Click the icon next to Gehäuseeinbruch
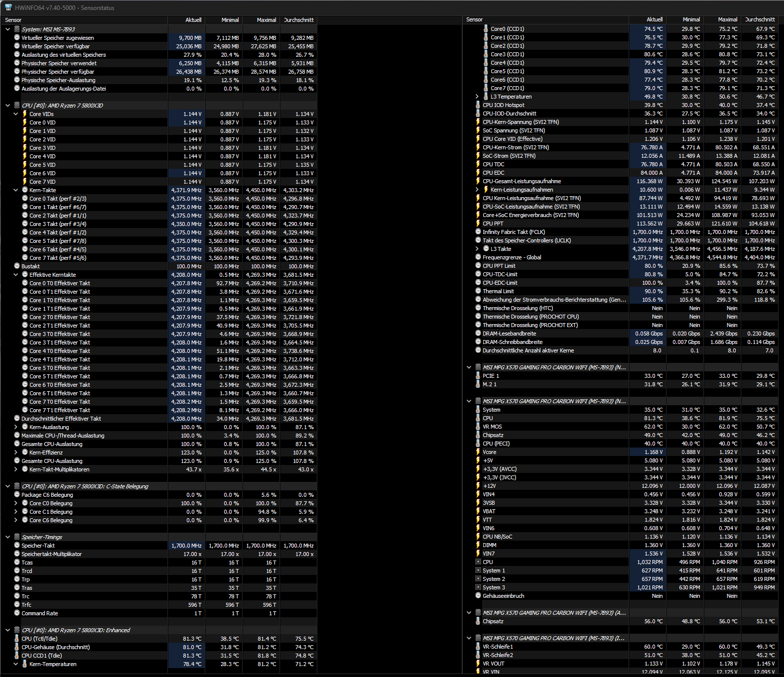The height and width of the screenshot is (677, 784). click(x=478, y=596)
